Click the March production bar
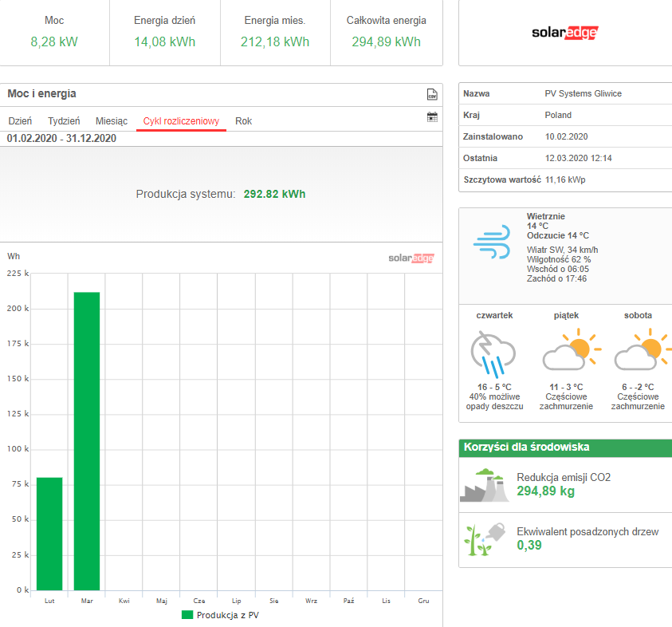This screenshot has height=627, width=672. coord(87,441)
